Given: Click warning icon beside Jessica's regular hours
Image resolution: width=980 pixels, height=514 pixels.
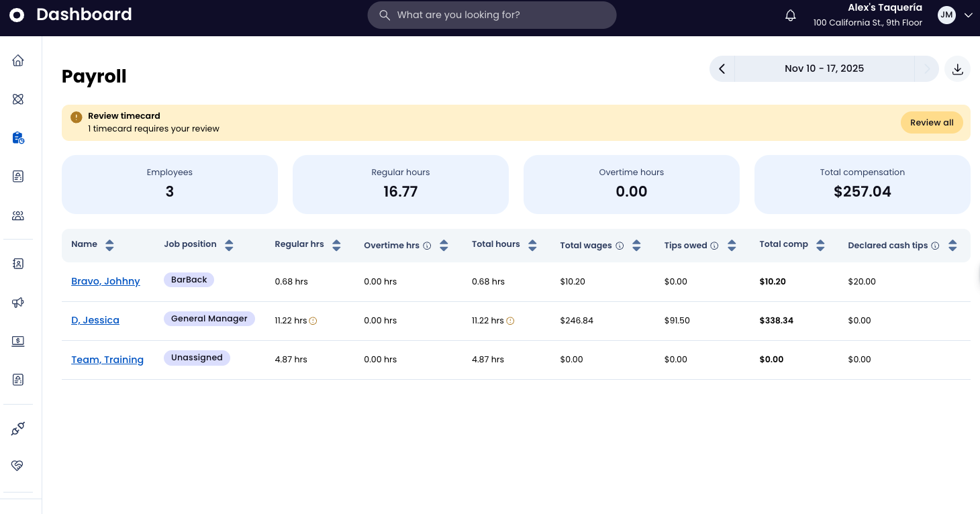Looking at the screenshot, I should (x=313, y=321).
